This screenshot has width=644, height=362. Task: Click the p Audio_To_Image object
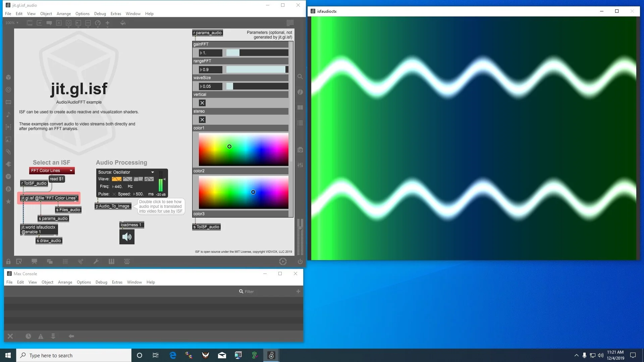113,206
